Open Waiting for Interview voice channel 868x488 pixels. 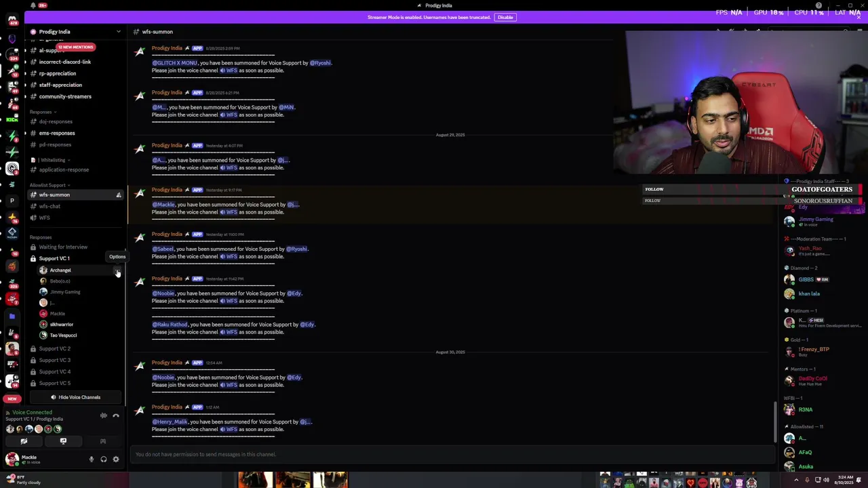tap(63, 247)
